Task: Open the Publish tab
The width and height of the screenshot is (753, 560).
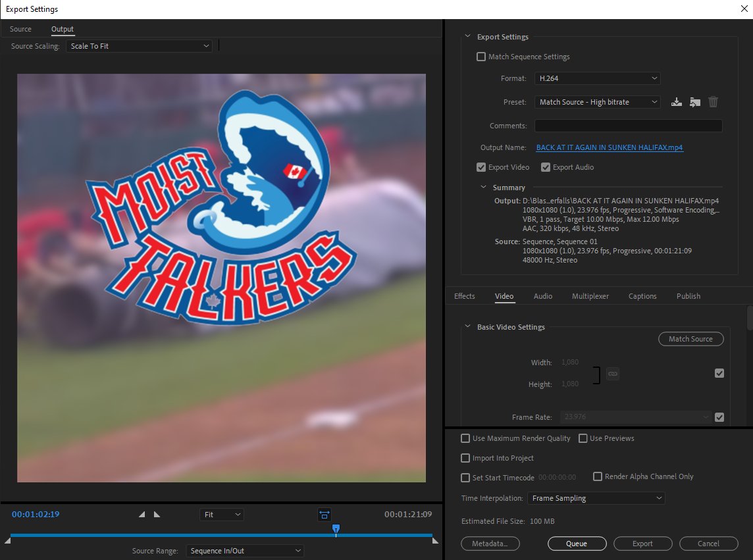Action: [x=688, y=296]
